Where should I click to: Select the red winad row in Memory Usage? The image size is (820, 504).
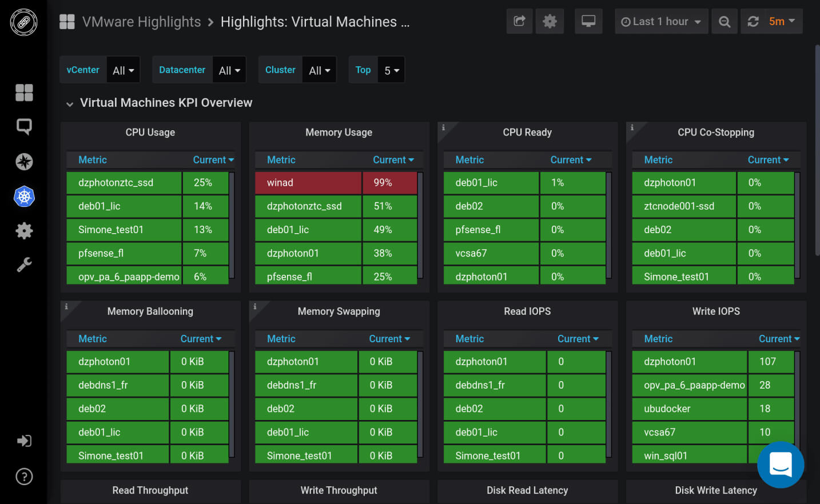(x=336, y=183)
